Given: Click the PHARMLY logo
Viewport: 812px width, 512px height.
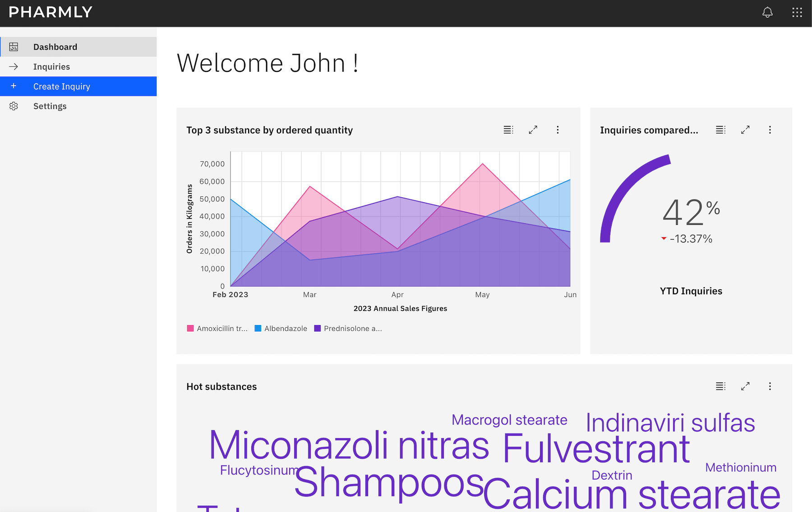Looking at the screenshot, I should (x=51, y=12).
